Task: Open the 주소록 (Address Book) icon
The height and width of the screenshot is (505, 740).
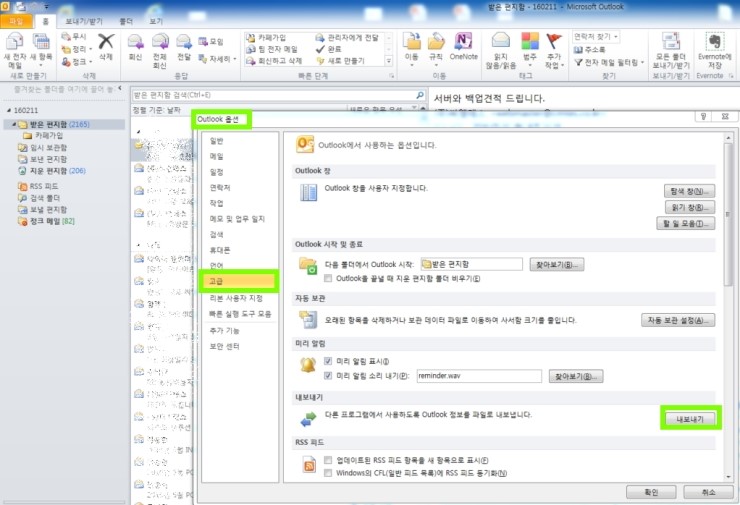Action: (x=578, y=50)
